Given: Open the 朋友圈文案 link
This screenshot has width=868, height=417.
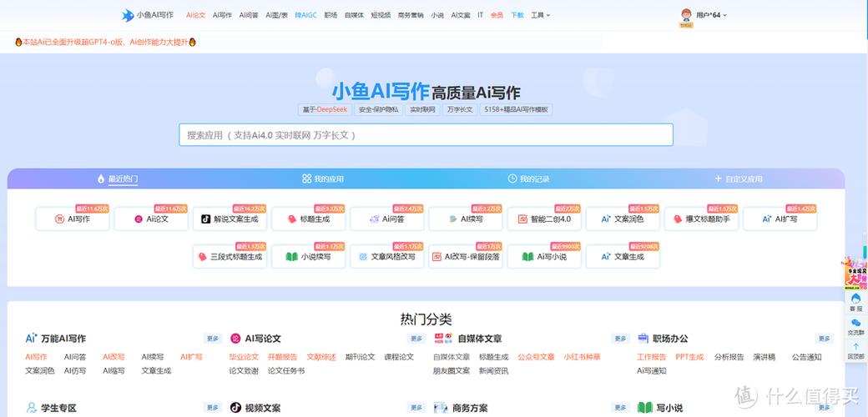Looking at the screenshot, I should click(452, 371).
